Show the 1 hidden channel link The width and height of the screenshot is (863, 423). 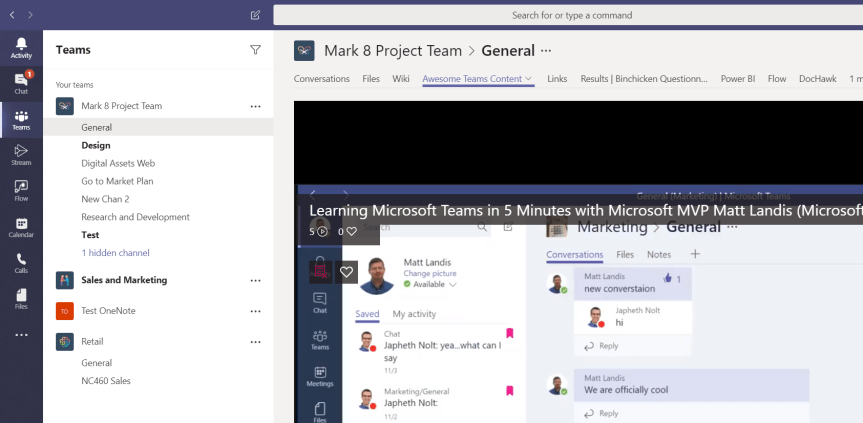click(x=115, y=253)
